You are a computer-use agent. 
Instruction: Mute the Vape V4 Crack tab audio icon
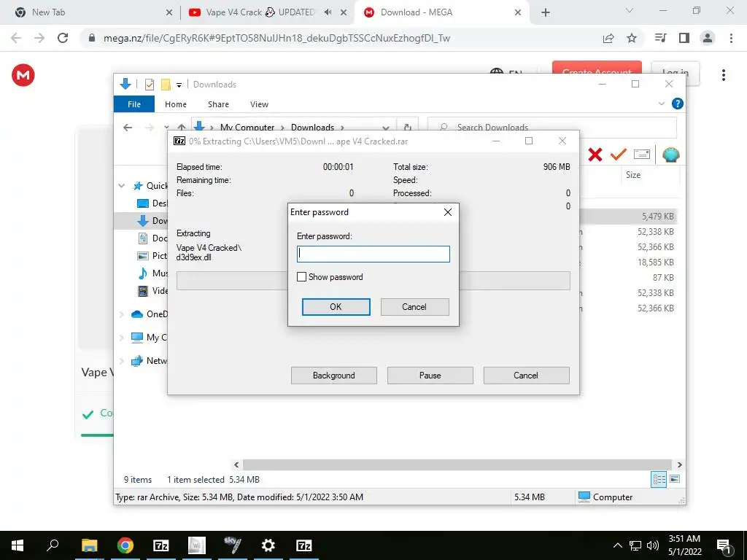(328, 12)
